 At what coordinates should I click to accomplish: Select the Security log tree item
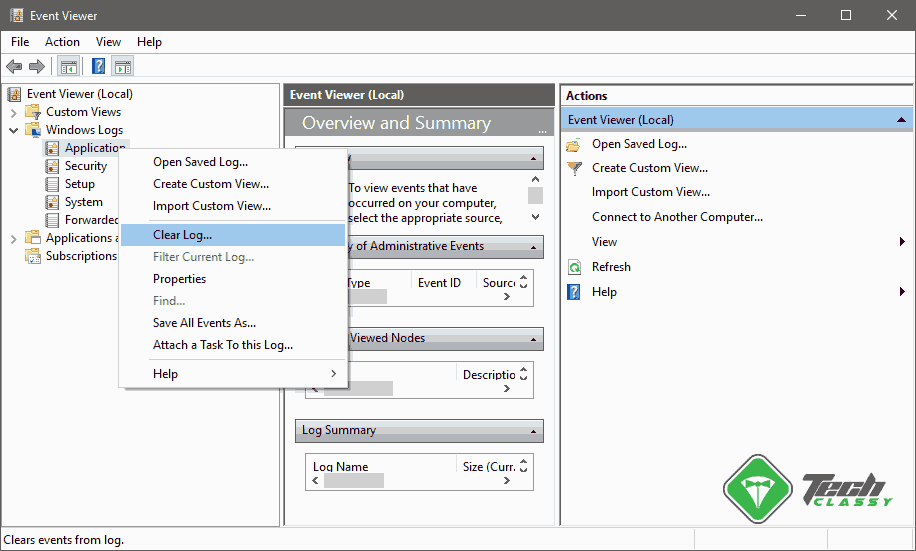[x=86, y=166]
